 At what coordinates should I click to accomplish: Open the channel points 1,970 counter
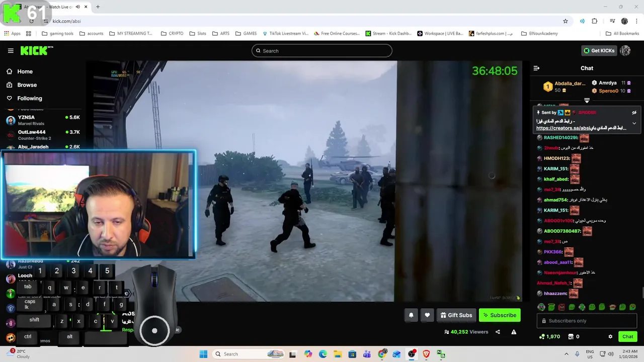coord(549,336)
